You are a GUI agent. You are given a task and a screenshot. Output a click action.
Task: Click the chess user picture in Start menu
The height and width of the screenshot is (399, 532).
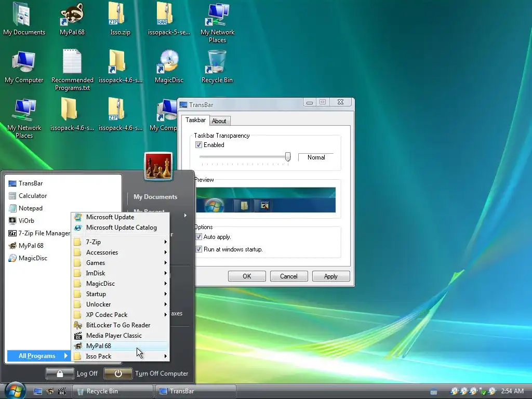coord(158,166)
